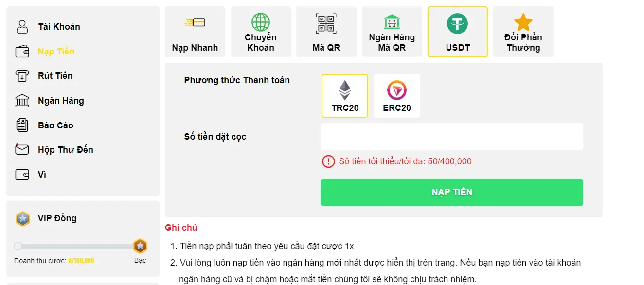Click the green NẠP TIỀN button
Screen dimensions: 644x285
(x=451, y=192)
